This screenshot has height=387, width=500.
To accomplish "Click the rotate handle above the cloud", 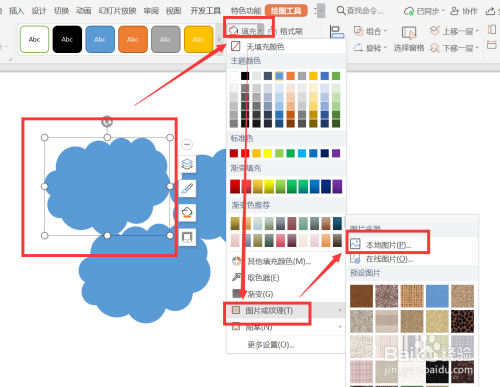I will [107, 122].
